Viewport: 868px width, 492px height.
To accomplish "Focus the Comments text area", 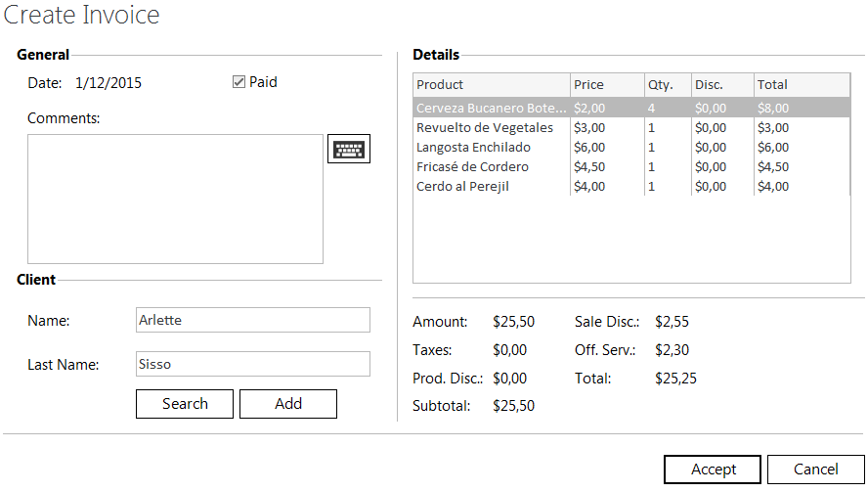I will [175, 200].
